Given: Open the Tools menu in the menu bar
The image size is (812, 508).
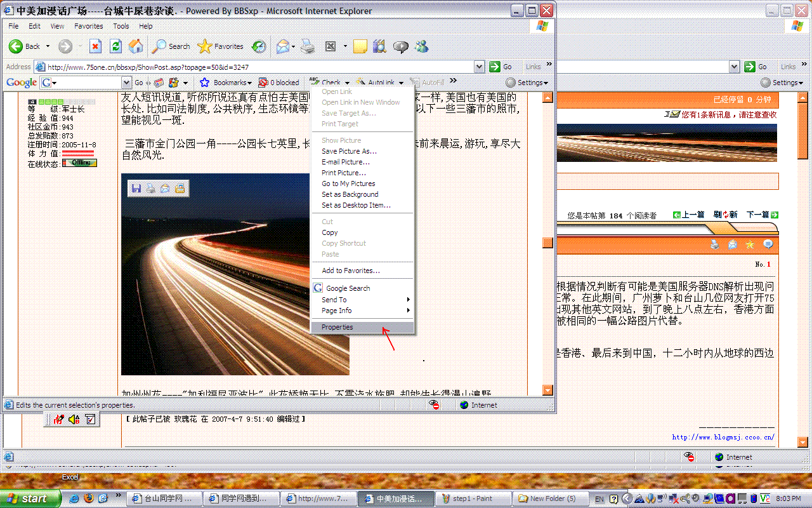Looking at the screenshot, I should 121,26.
